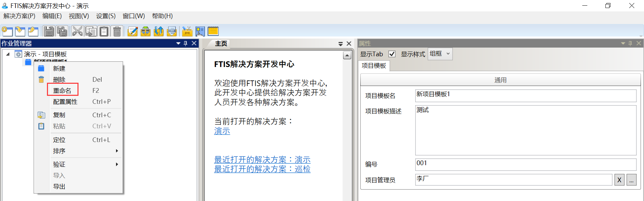Select 重命名 in the context menu
The image size is (644, 201).
pyautogui.click(x=62, y=91)
